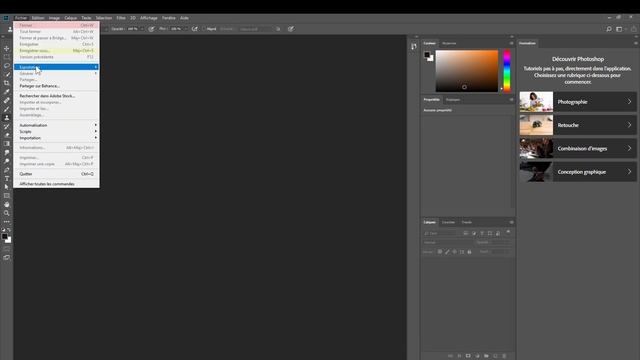The image size is (640, 360).
Task: Open the Conception graphique tutorial card
Action: tap(578, 172)
